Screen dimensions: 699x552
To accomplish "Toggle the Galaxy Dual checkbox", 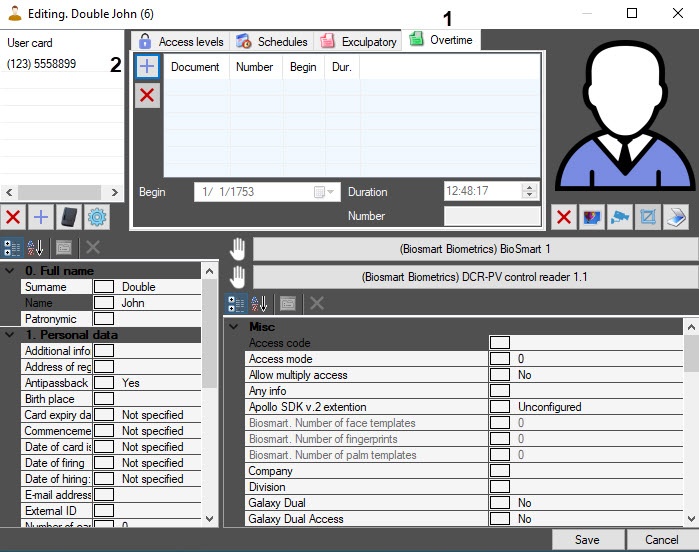I will (x=500, y=503).
